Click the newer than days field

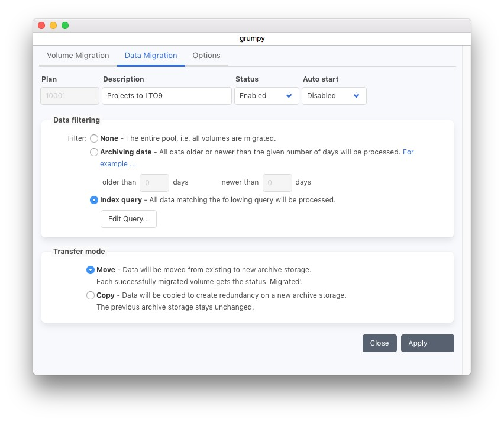click(x=277, y=183)
